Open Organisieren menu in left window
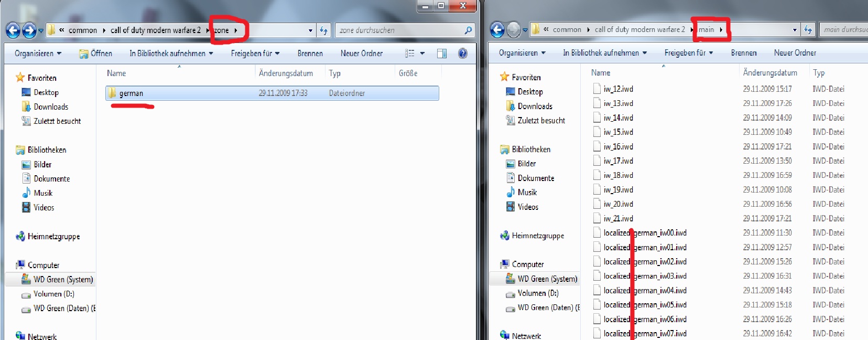The height and width of the screenshot is (340, 868). coord(38,53)
